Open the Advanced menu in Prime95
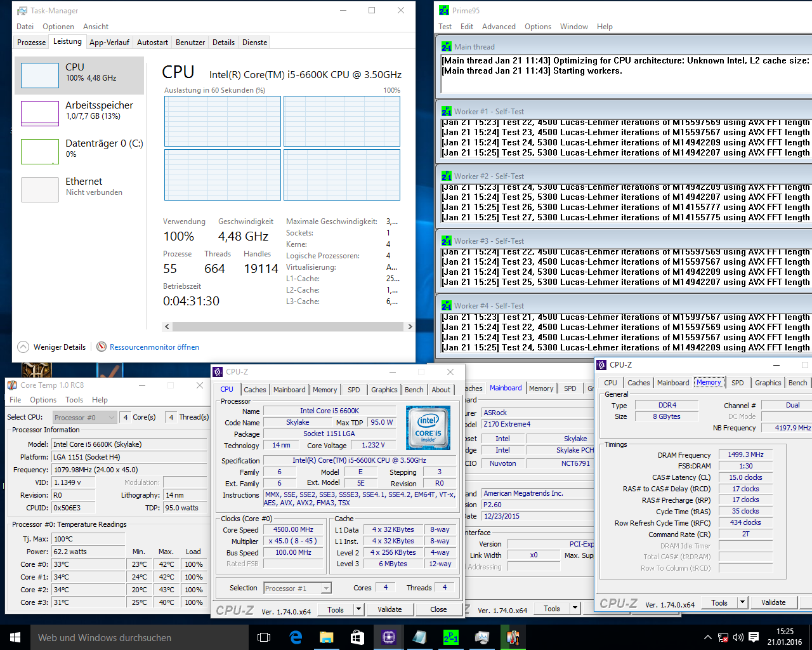This screenshot has width=812, height=650. [499, 27]
